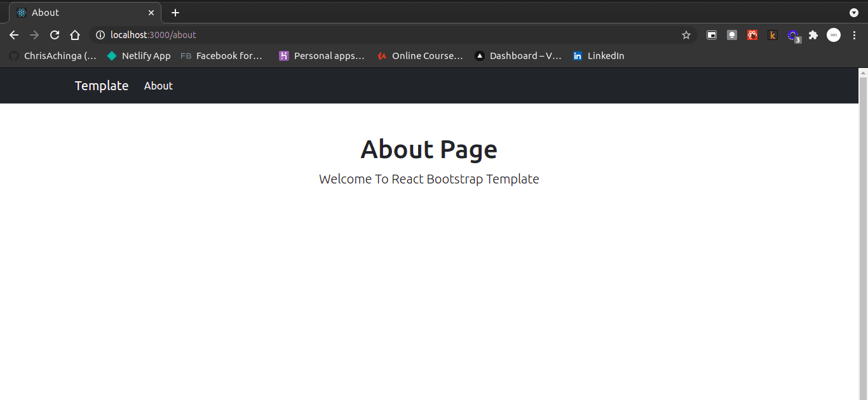
Task: Open a new tab with the plus button
Action: (175, 13)
